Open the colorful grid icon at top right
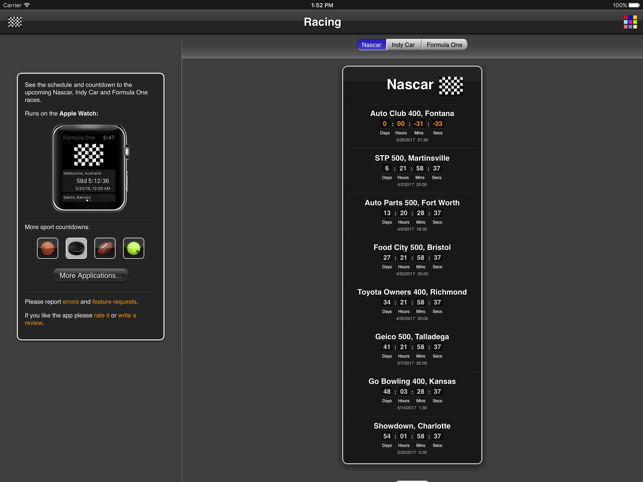 point(630,22)
